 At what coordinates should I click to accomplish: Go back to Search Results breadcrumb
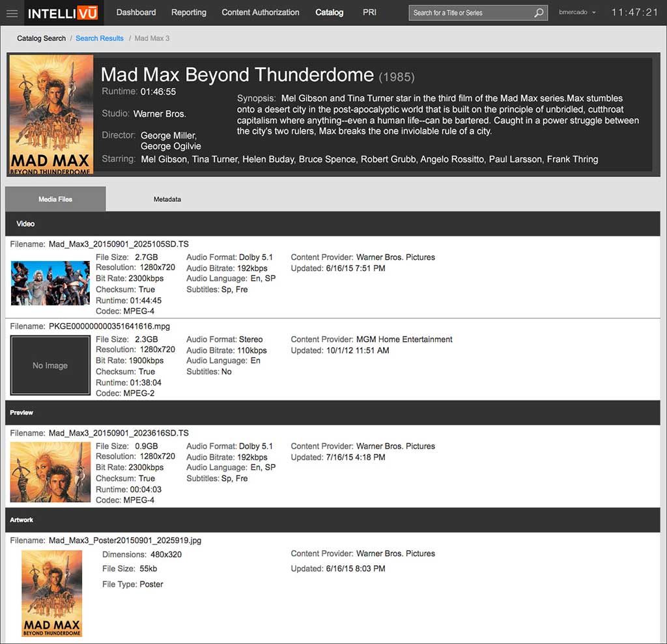99,38
